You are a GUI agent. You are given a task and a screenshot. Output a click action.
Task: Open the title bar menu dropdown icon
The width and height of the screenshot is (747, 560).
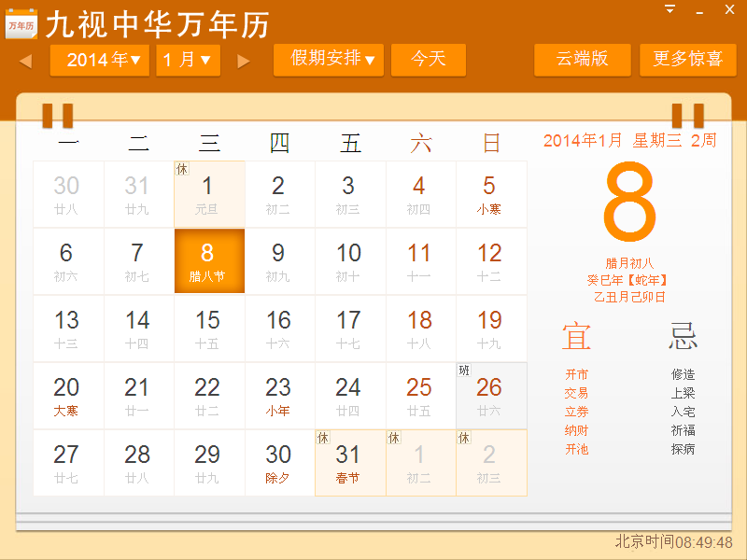669,9
